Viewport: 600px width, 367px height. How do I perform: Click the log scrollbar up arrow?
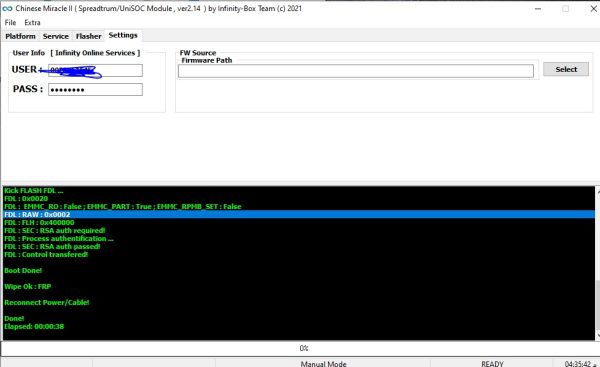tap(598, 190)
